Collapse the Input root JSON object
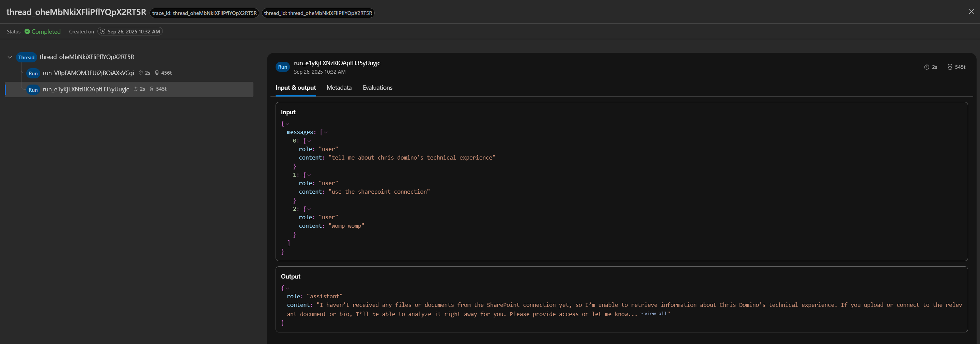Viewport: 980px width, 344px height. 287,124
